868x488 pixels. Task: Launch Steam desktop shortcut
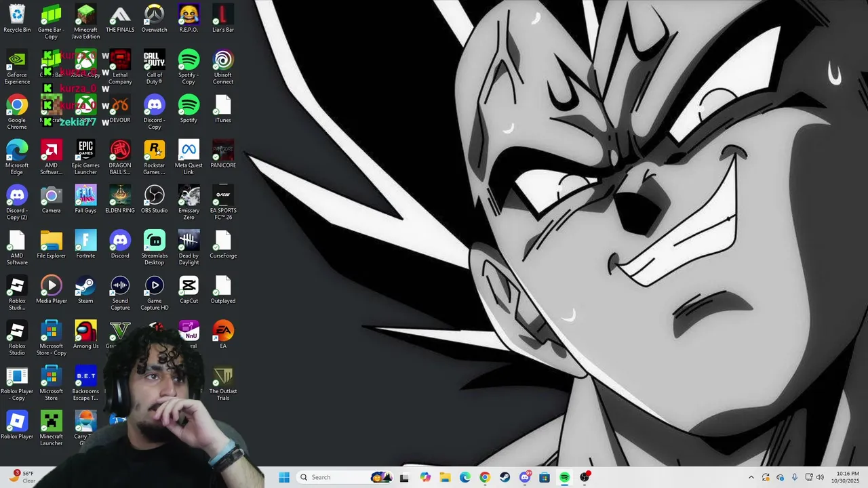(85, 289)
